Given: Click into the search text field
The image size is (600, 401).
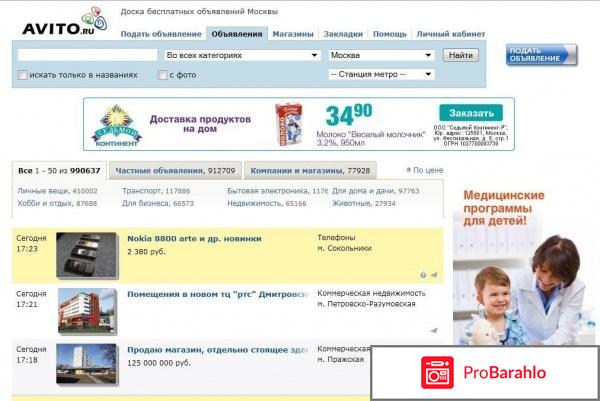Looking at the screenshot, I should click(88, 55).
